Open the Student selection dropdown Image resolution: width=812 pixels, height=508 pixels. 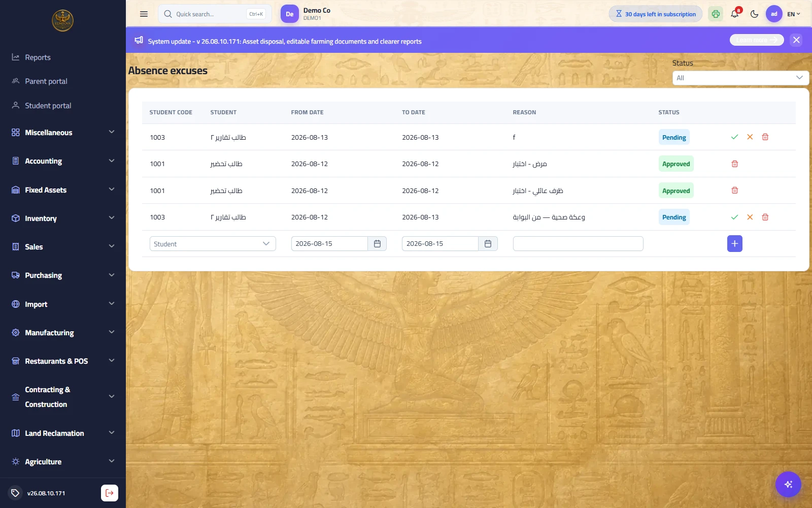(x=213, y=244)
